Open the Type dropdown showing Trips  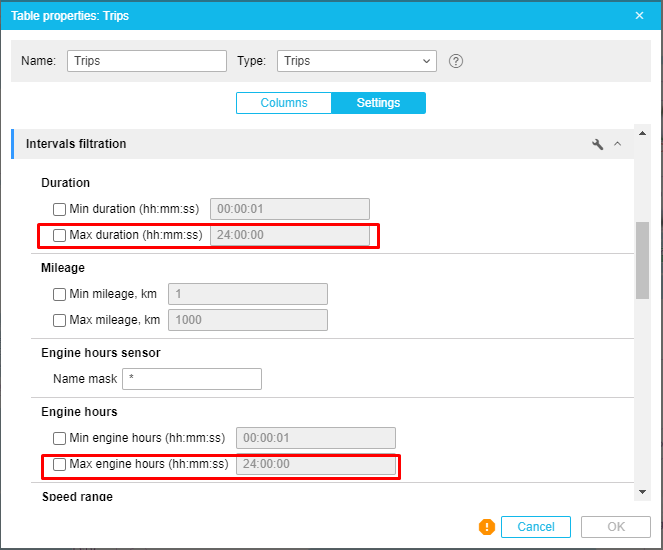356,61
